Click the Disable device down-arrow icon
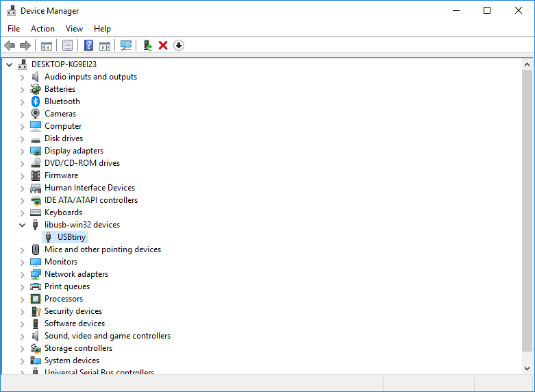535x392 pixels. click(179, 45)
